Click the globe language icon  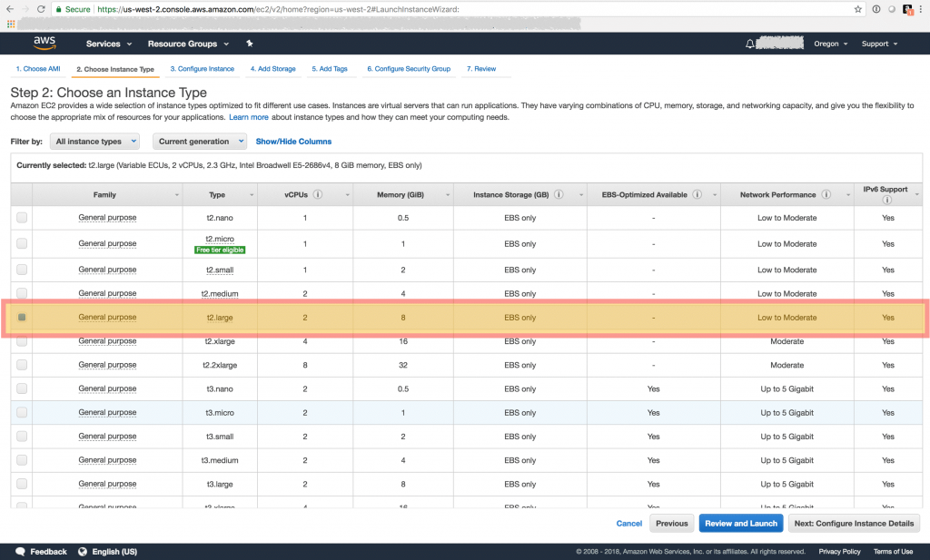(83, 551)
